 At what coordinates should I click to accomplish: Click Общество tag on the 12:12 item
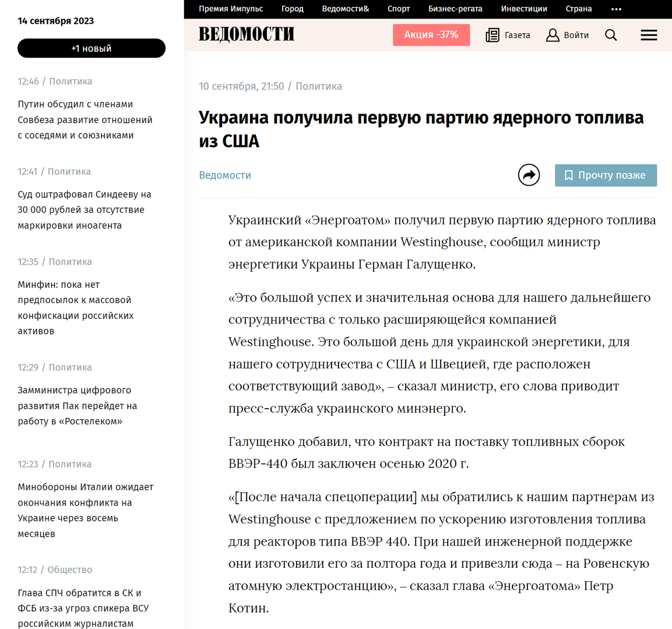70,570
